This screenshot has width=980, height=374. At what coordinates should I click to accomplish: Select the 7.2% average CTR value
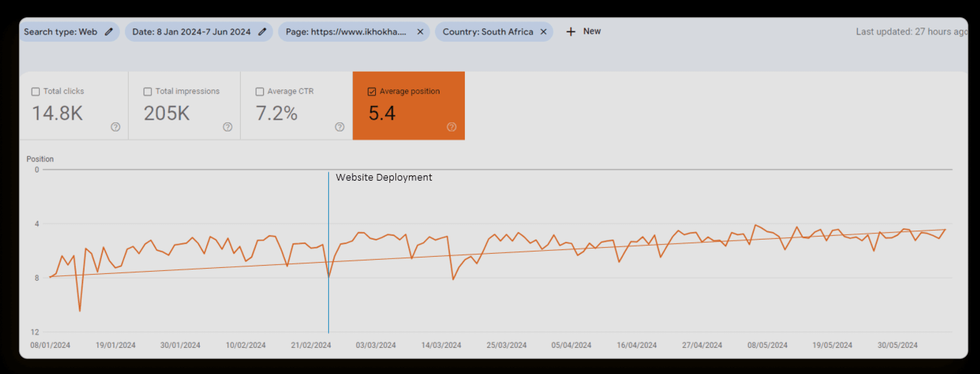[x=277, y=113]
